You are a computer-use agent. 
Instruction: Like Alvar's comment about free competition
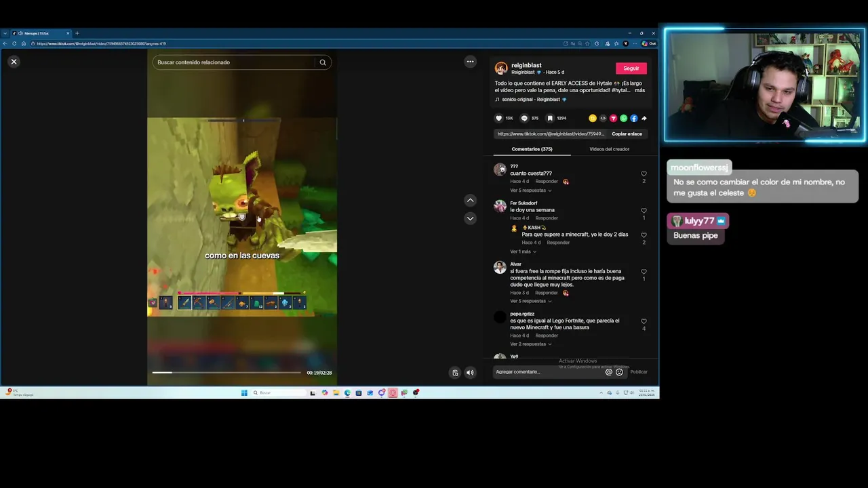click(644, 272)
